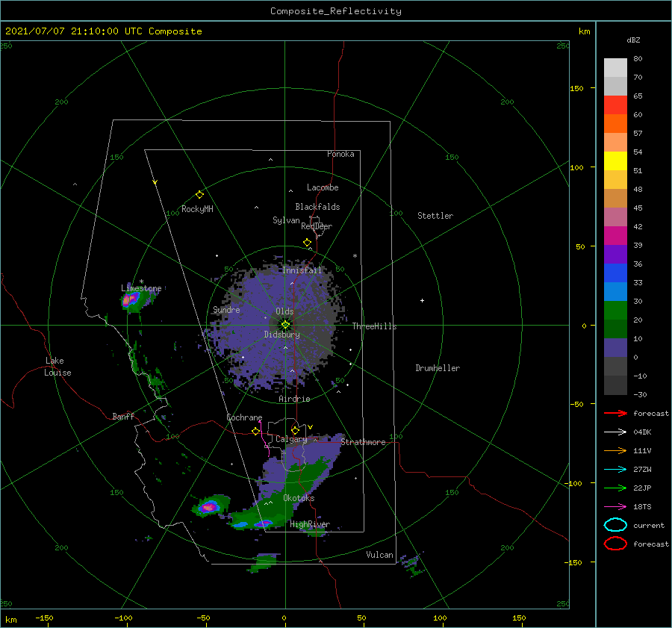Click the red forecast ellipse in legend
This screenshot has height=628, width=672.
616,544
